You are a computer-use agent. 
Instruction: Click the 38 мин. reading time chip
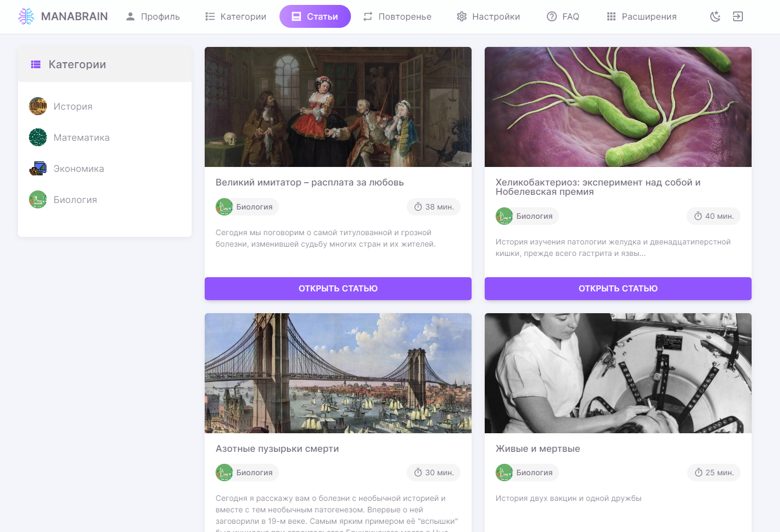434,207
